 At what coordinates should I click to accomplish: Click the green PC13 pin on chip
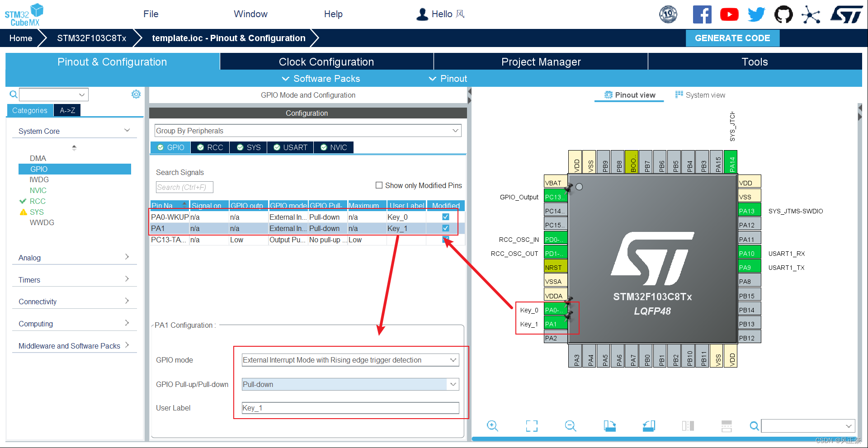tap(556, 197)
